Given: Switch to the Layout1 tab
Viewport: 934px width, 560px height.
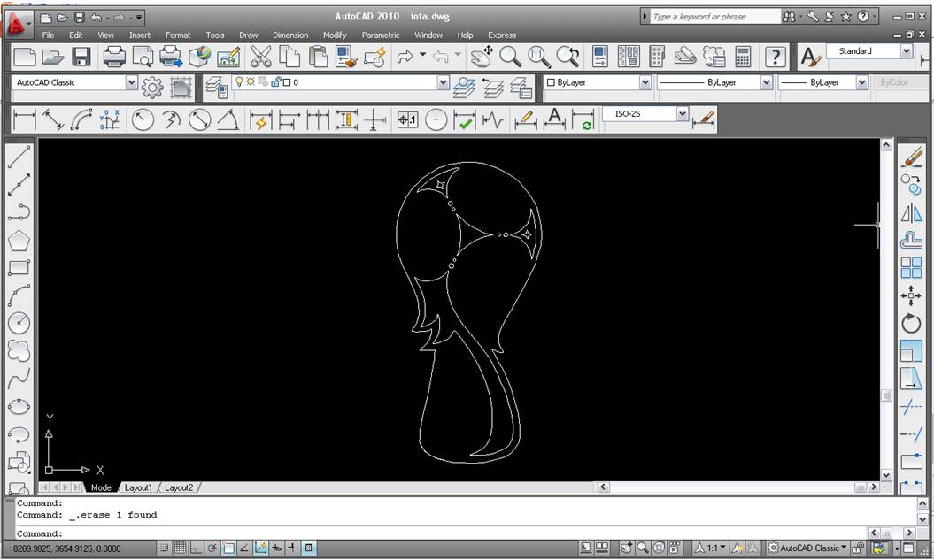Looking at the screenshot, I should coord(138,487).
